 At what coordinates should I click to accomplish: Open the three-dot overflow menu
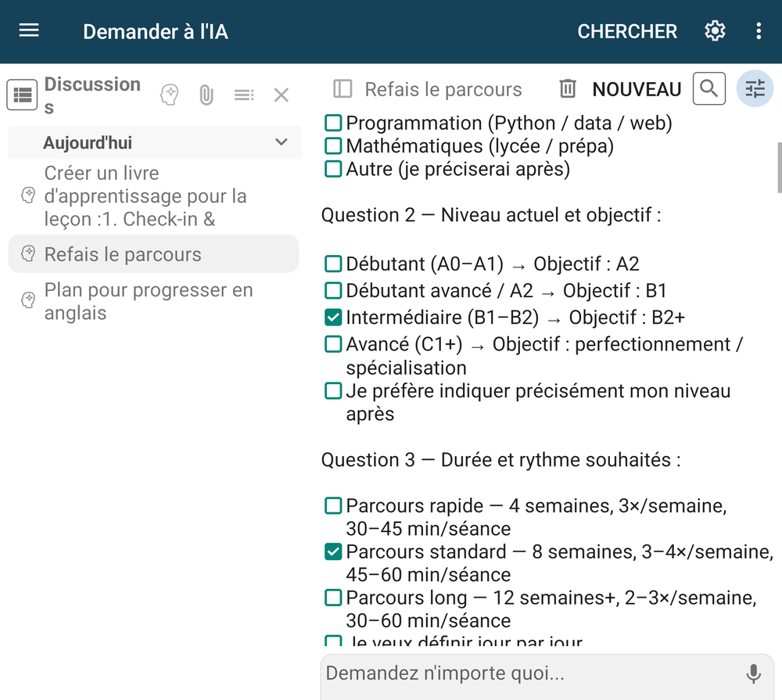759,31
